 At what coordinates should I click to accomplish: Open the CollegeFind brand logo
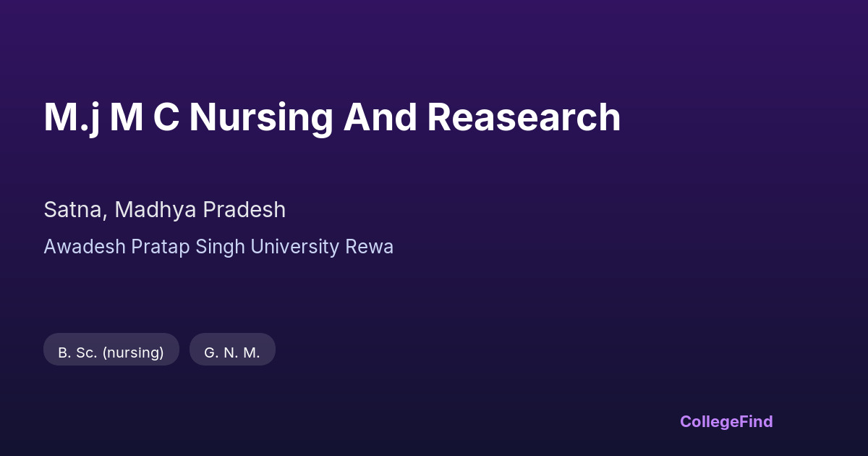pyautogui.click(x=726, y=421)
